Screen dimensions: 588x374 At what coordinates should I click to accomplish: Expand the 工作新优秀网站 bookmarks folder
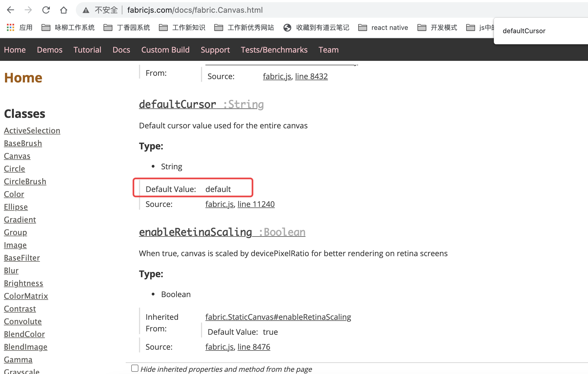(219, 27)
